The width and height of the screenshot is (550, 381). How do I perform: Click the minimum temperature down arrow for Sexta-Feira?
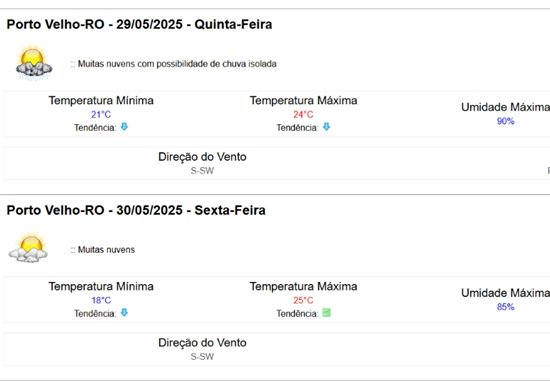click(x=124, y=312)
